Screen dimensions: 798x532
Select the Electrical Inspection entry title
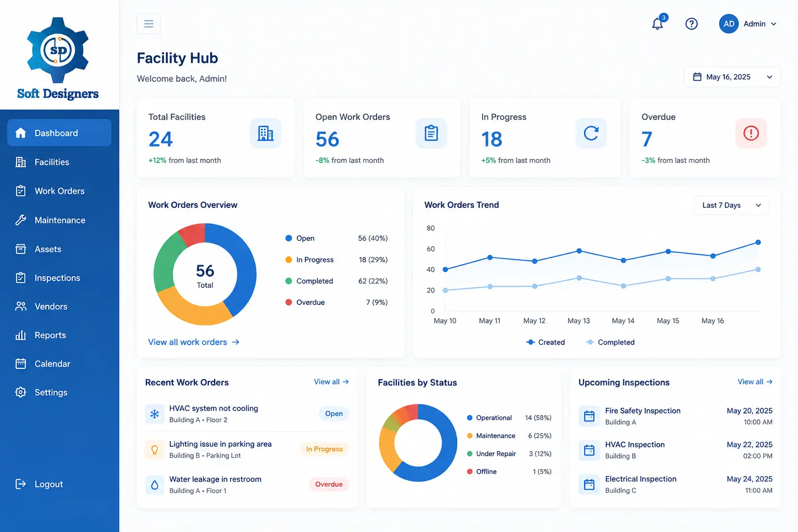[641, 479]
